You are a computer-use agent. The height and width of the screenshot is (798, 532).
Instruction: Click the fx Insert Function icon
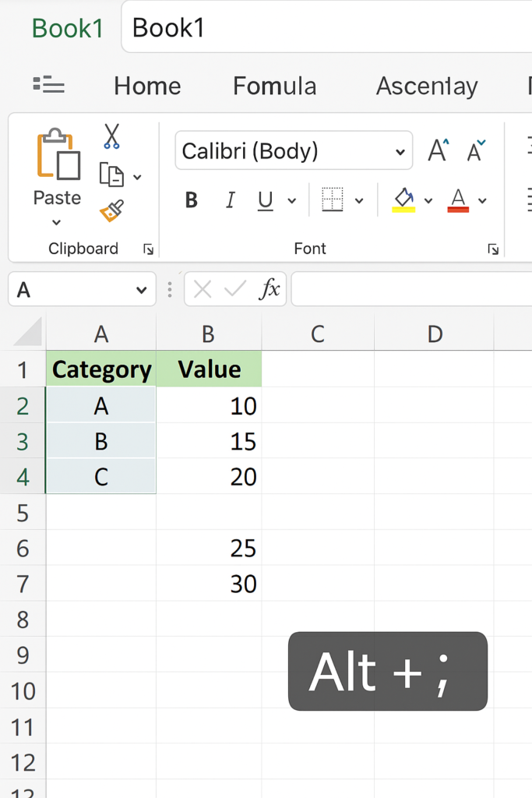tap(270, 290)
